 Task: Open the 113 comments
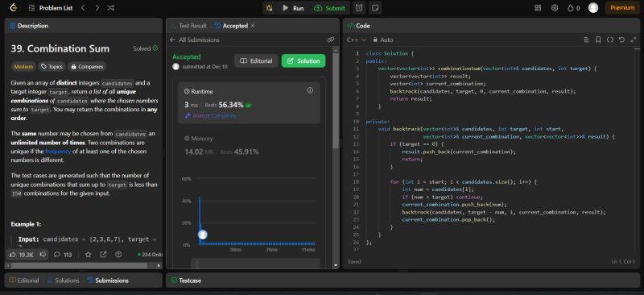[63, 255]
